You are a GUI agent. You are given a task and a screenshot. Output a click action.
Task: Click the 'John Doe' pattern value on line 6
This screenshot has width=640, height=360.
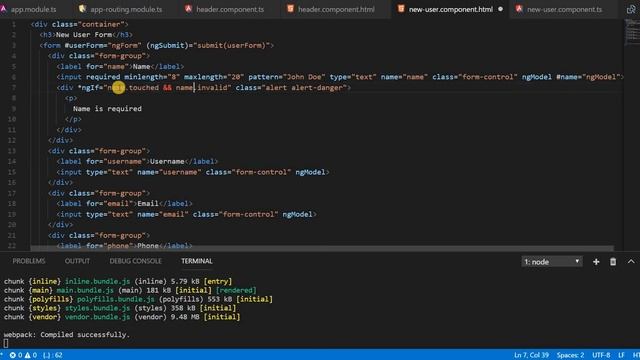(x=304, y=77)
